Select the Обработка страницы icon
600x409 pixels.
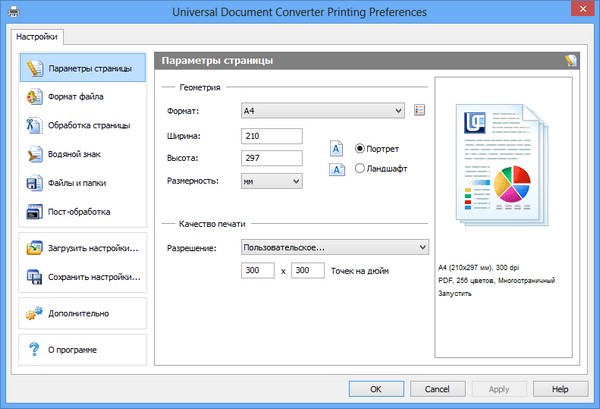click(x=33, y=126)
